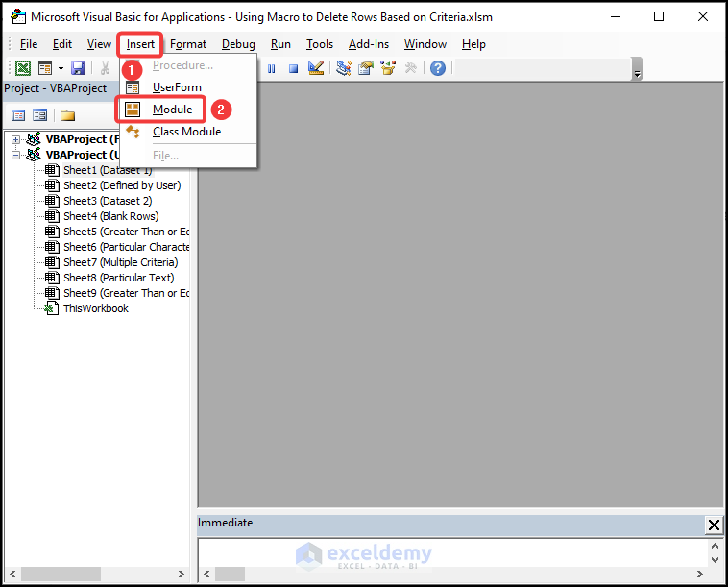Image resolution: width=728 pixels, height=587 pixels.
Task: Click the Insert UserForm toolbar icon
Action: [45, 68]
